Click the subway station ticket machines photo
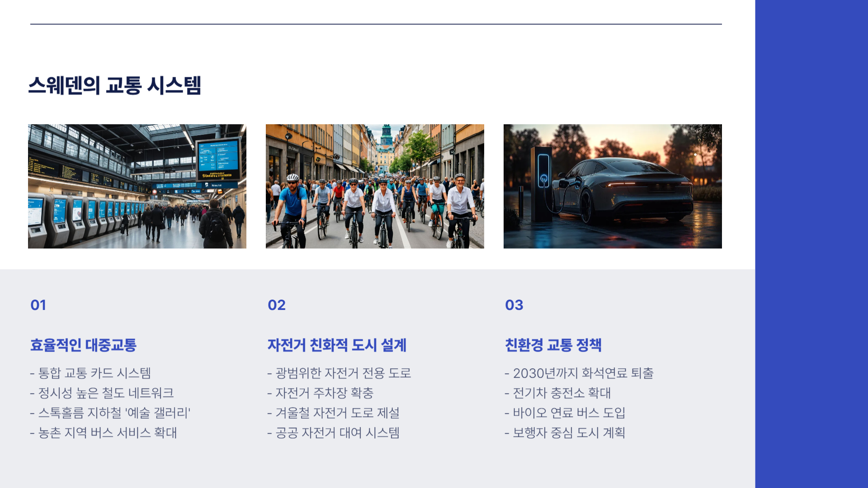The image size is (868, 488). coord(137,186)
